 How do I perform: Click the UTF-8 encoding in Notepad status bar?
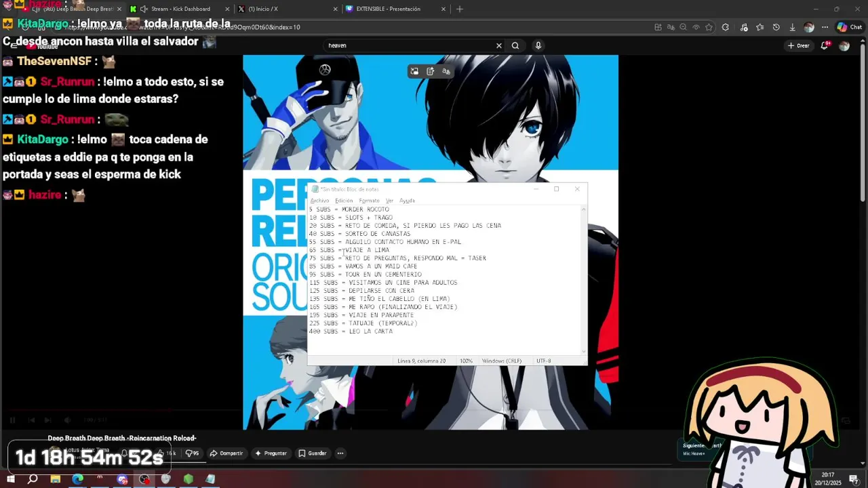pos(543,361)
